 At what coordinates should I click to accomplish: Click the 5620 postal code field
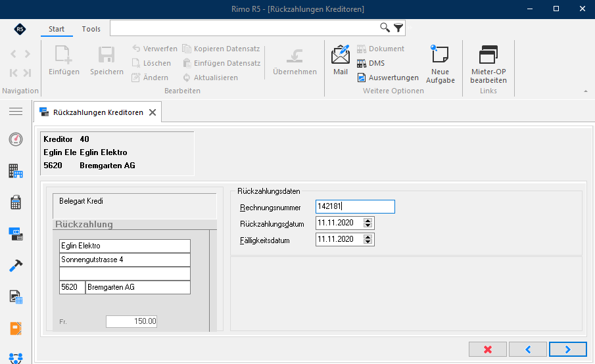point(72,287)
